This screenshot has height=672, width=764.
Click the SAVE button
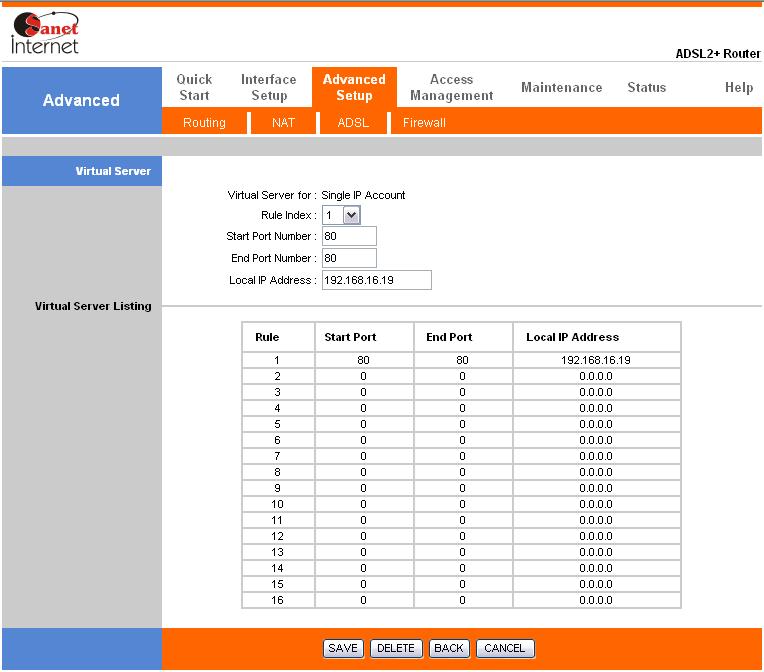coord(343,648)
